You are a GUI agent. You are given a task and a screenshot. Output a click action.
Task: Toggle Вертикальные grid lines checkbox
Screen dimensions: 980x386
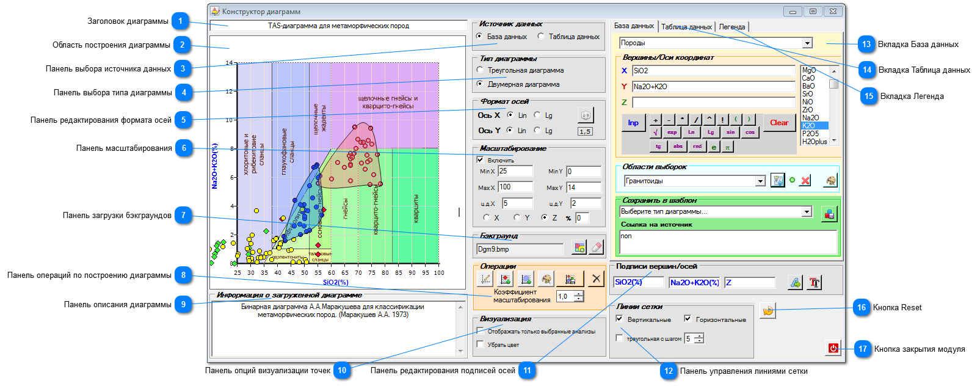coord(619,319)
